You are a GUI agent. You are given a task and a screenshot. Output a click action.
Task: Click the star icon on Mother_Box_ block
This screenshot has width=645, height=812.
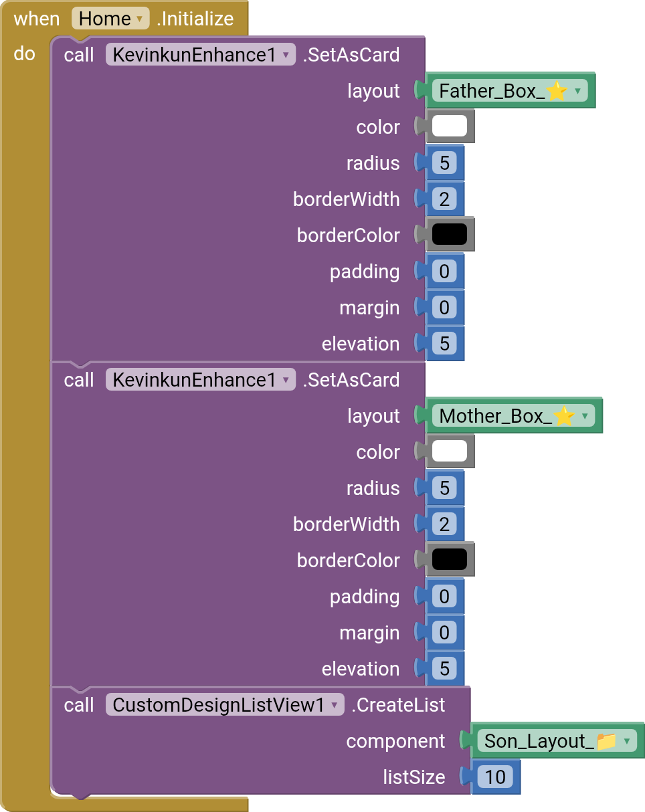coord(564,416)
